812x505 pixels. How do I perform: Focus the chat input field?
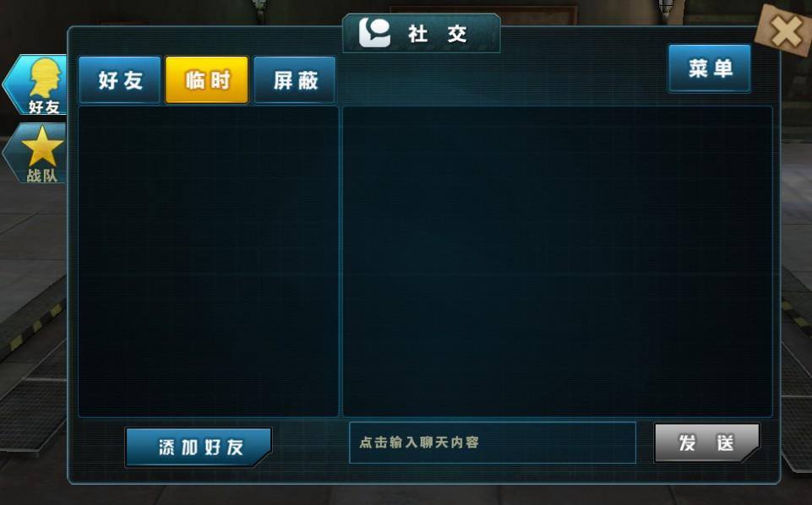click(x=493, y=443)
